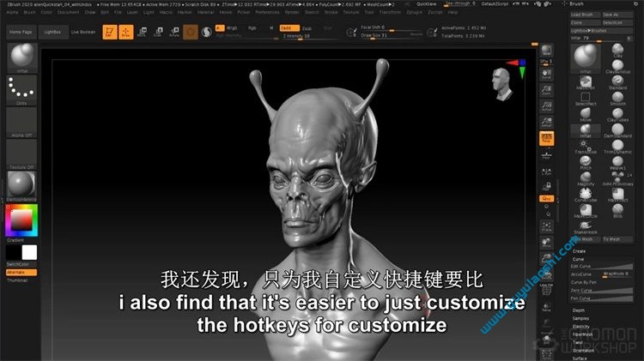This screenshot has height=361, width=644.
Task: Click the Zoom document button
Action: (x=546, y=90)
